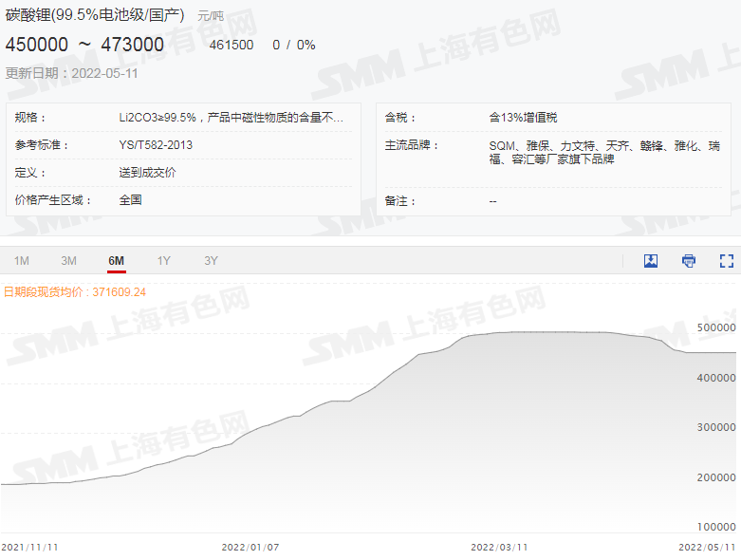View the 3Y price history
This screenshot has height=560, width=741.
point(211,261)
